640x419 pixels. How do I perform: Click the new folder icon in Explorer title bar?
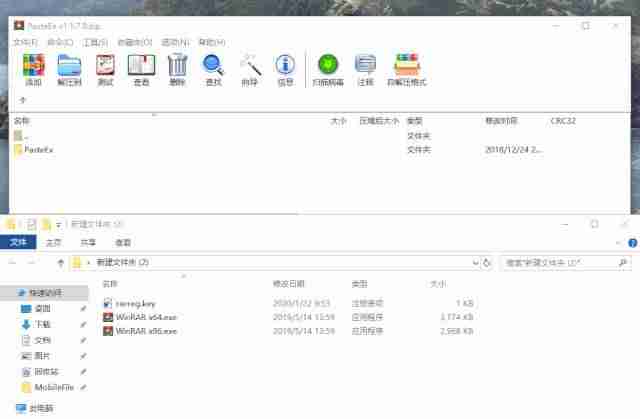tap(47, 224)
